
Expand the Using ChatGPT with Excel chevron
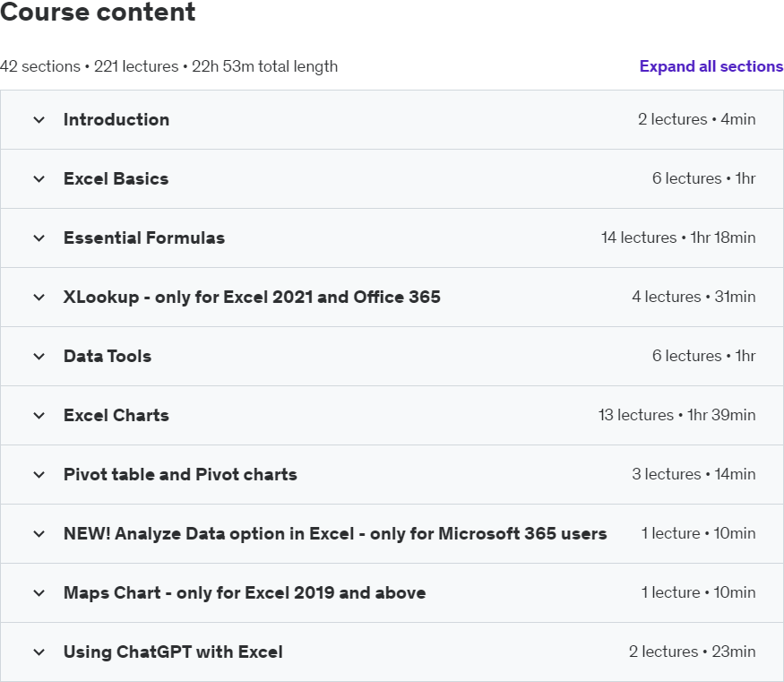pos(39,652)
